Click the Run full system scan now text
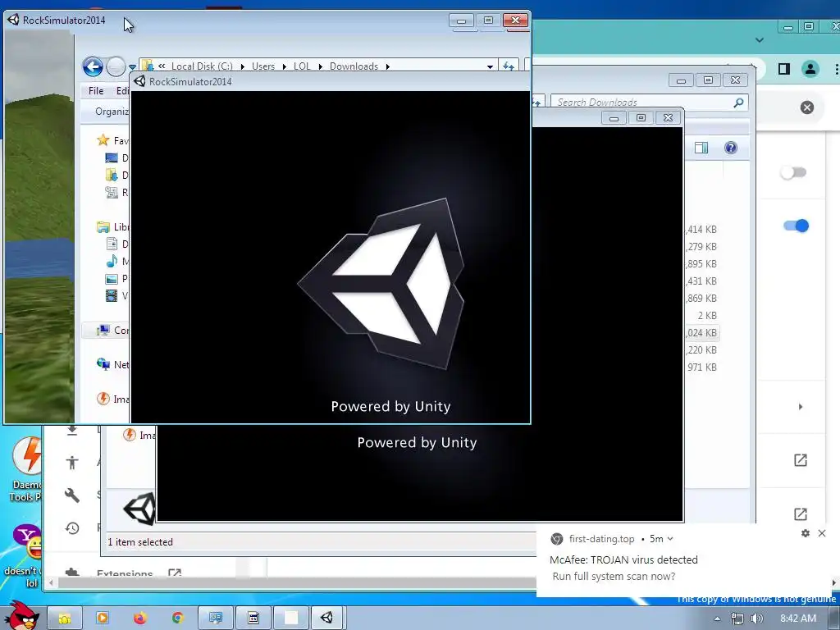Viewport: 840px width, 630px height. click(614, 577)
